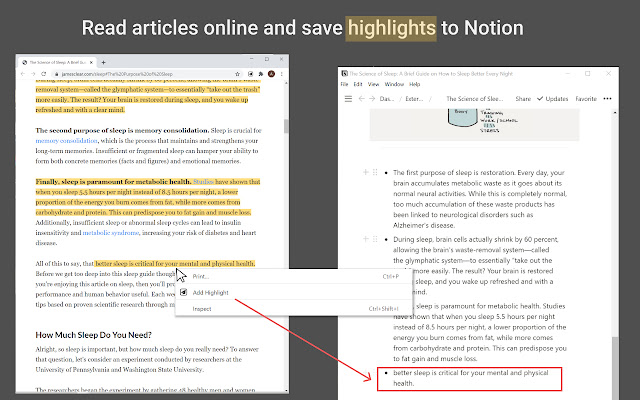Image resolution: width=640 pixels, height=400 pixels.
Task: Open Notion Edit menu
Action: tap(358, 84)
